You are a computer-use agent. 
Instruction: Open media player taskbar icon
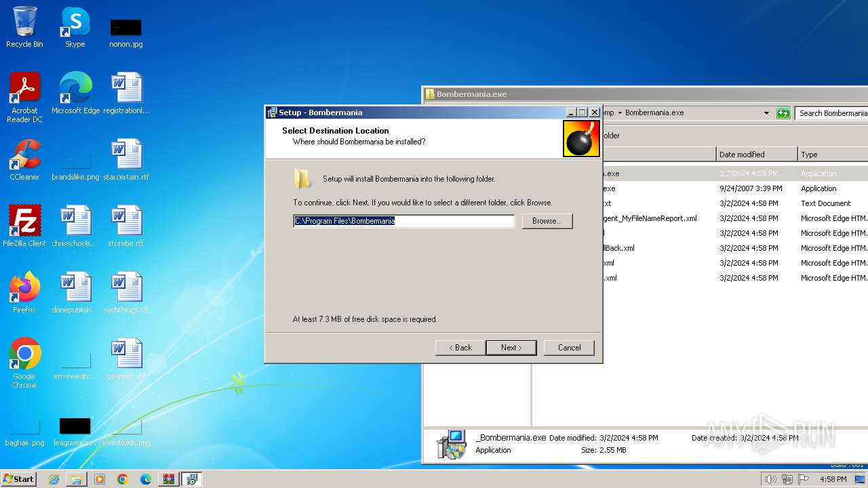100,479
